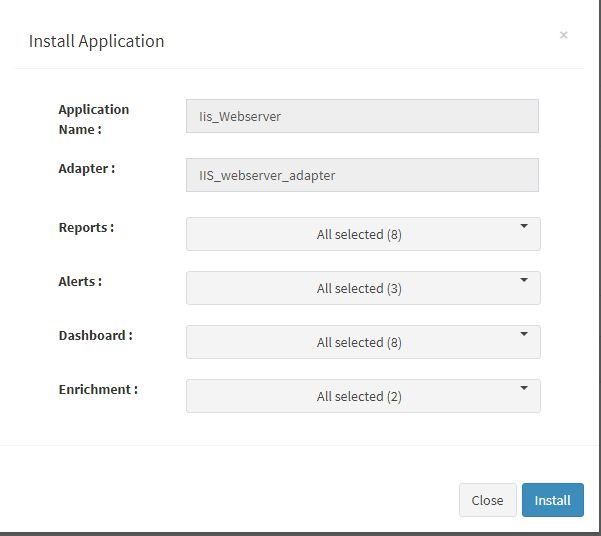Click the Application Name label
601x536 pixels.
pos(94,119)
